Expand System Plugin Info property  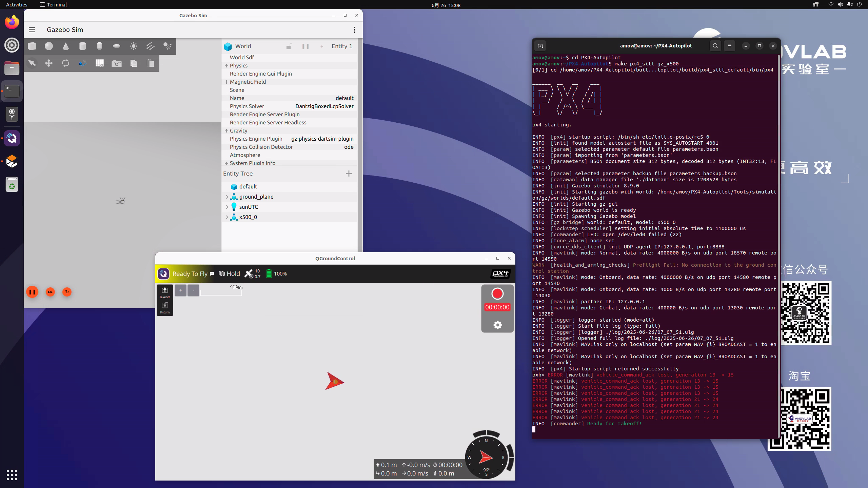click(x=226, y=163)
